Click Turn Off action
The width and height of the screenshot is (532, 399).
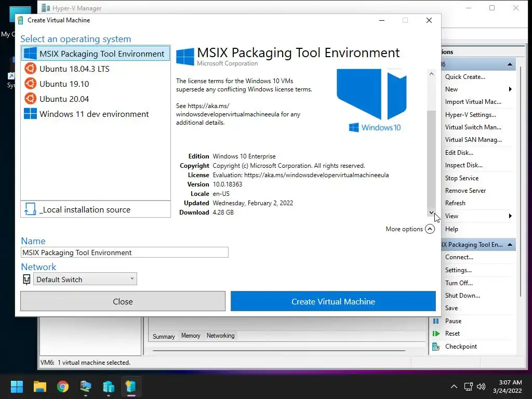[x=459, y=283]
